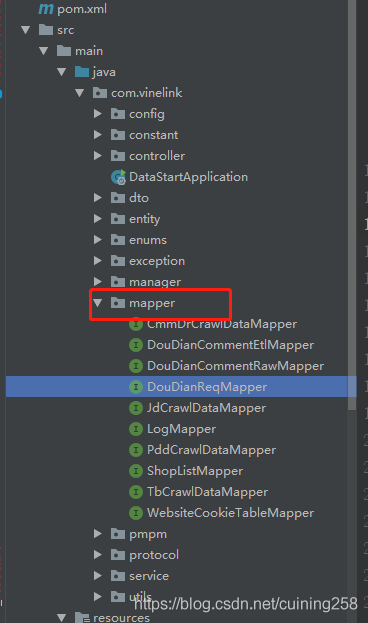Expand the exception package arrow
This screenshot has width=368, height=623.
tap(98, 261)
